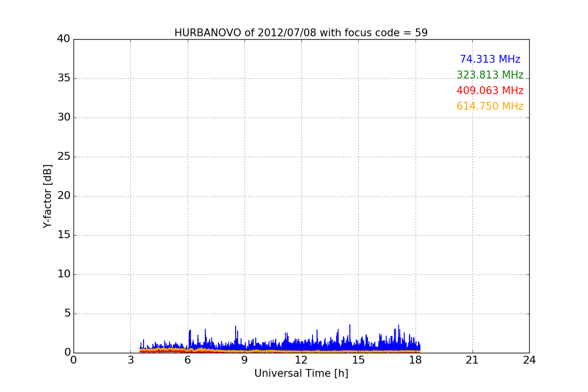
Task: Click y-axis tick label 35
Action: [x=64, y=78]
